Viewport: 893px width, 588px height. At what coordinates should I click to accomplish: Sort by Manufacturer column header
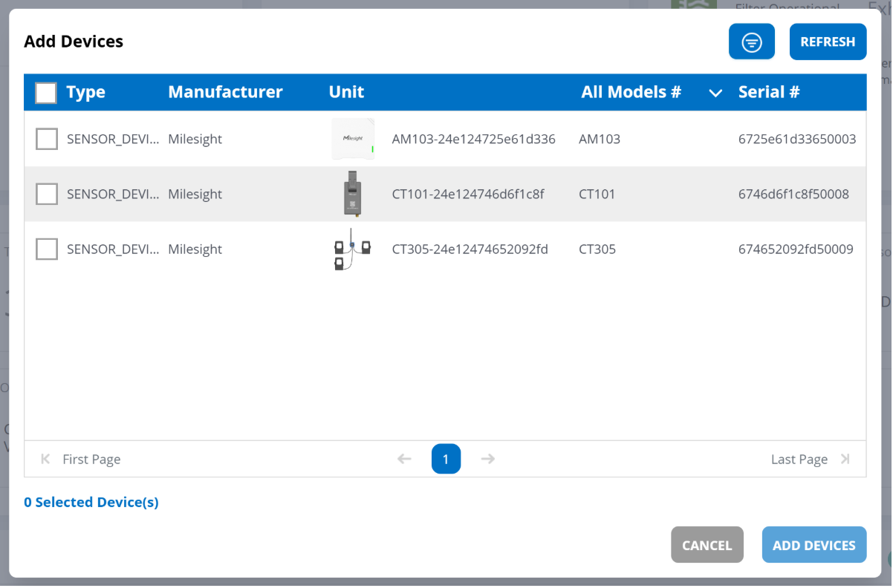pyautogui.click(x=225, y=92)
